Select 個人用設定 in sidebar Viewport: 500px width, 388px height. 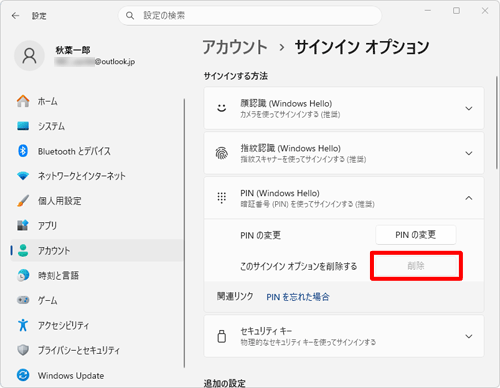(x=97, y=201)
